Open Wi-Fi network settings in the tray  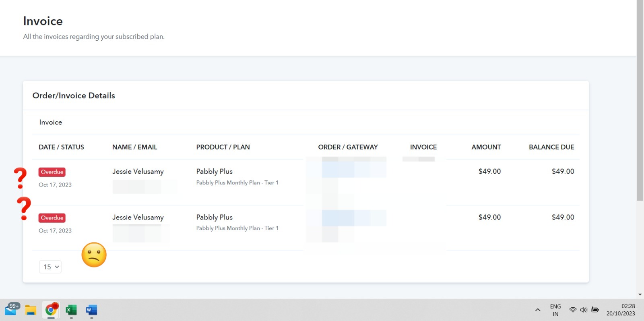pos(573,310)
